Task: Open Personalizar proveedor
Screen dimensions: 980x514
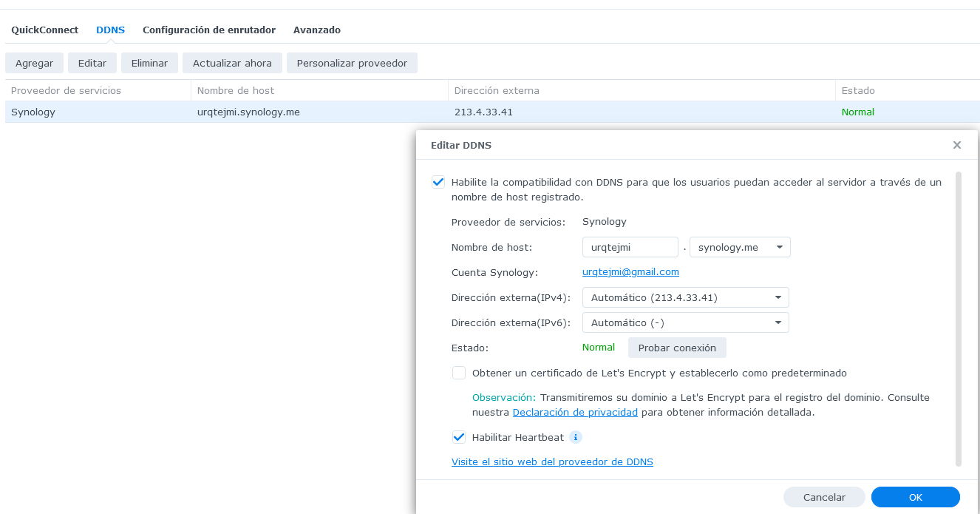Action: [352, 63]
